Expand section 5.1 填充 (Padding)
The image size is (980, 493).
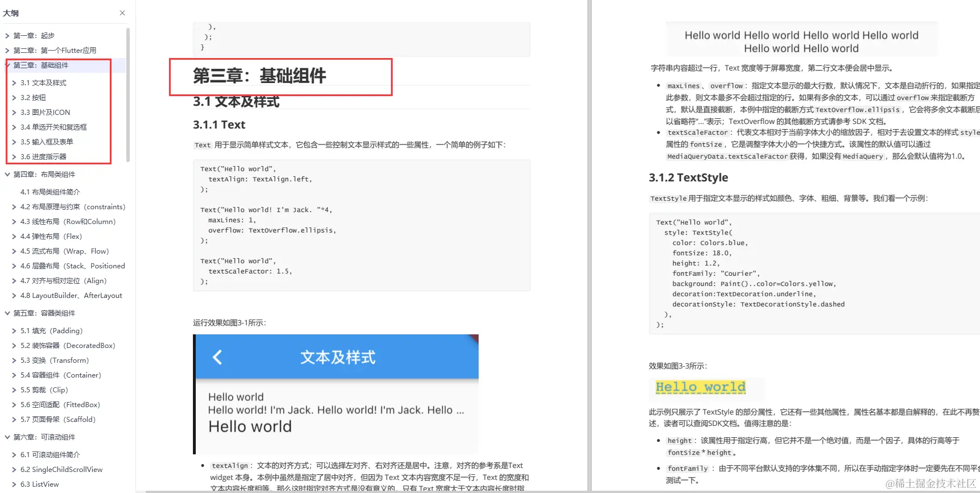coord(14,330)
